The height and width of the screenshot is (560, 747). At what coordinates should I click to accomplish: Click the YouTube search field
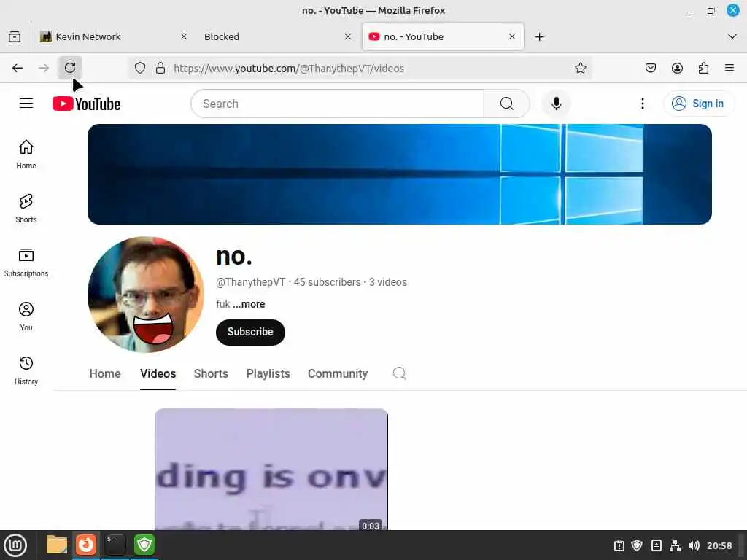tap(337, 104)
